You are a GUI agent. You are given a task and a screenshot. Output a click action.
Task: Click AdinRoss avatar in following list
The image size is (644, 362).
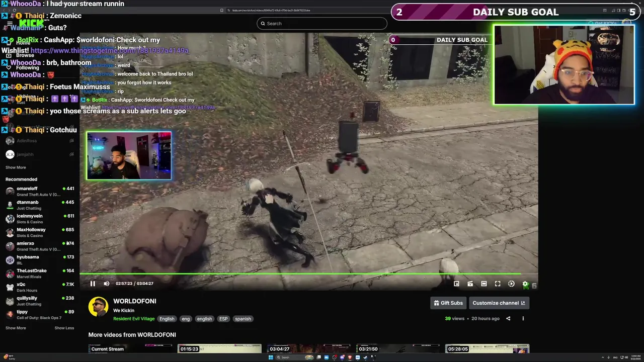tap(10, 141)
